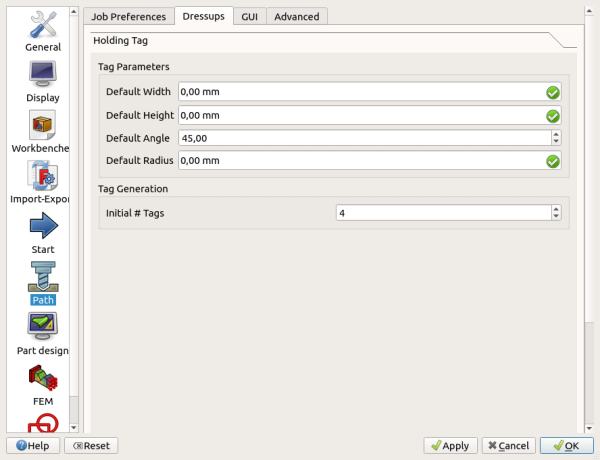The width and height of the screenshot is (600, 460).
Task: Click the Cancel button
Action: (x=509, y=445)
